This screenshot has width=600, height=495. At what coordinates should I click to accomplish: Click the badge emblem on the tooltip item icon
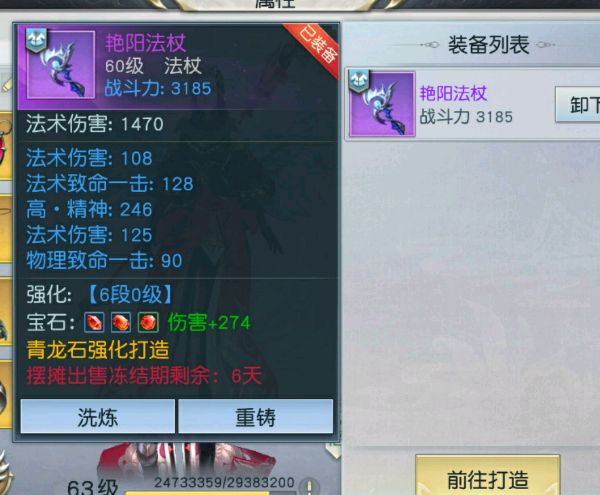click(36, 40)
